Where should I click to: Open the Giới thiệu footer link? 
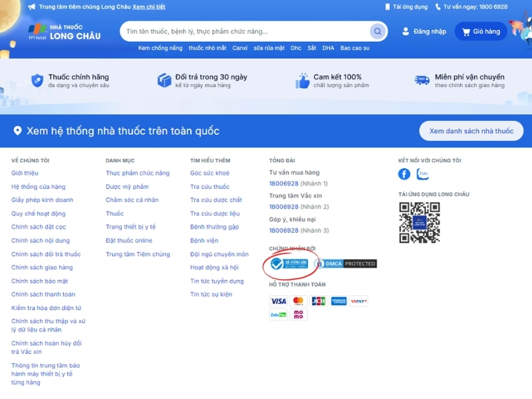point(25,173)
